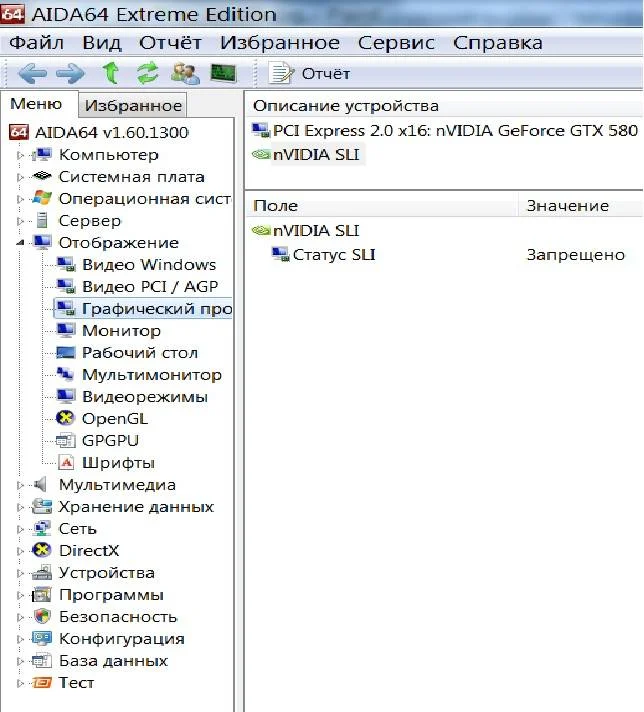
Task: Open the Избранное menu in menu bar
Action: pyautogui.click(x=280, y=43)
